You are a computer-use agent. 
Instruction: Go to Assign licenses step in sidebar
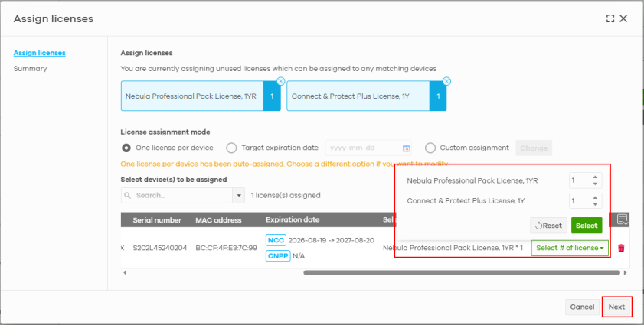39,53
